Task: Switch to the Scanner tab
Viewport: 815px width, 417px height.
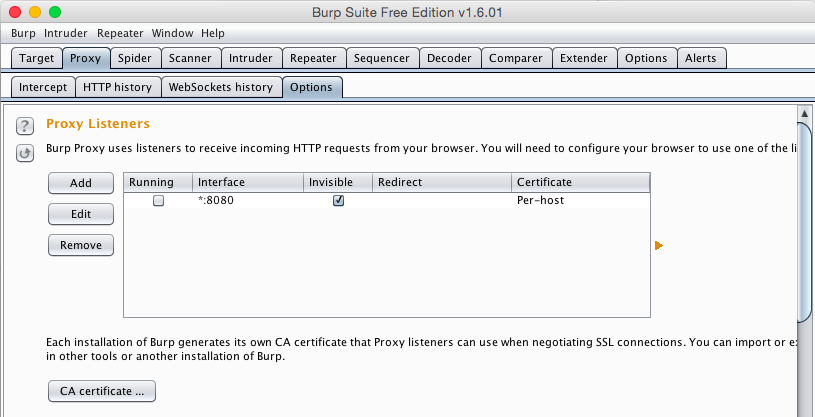Action: [189, 58]
